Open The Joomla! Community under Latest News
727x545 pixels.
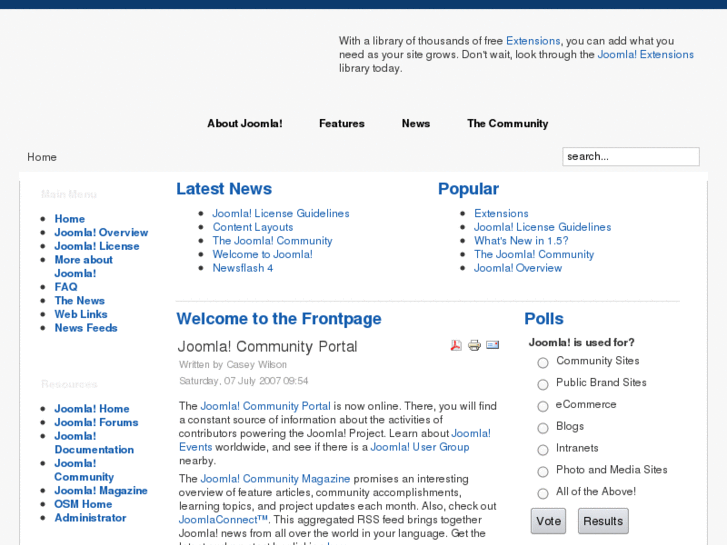(x=273, y=241)
